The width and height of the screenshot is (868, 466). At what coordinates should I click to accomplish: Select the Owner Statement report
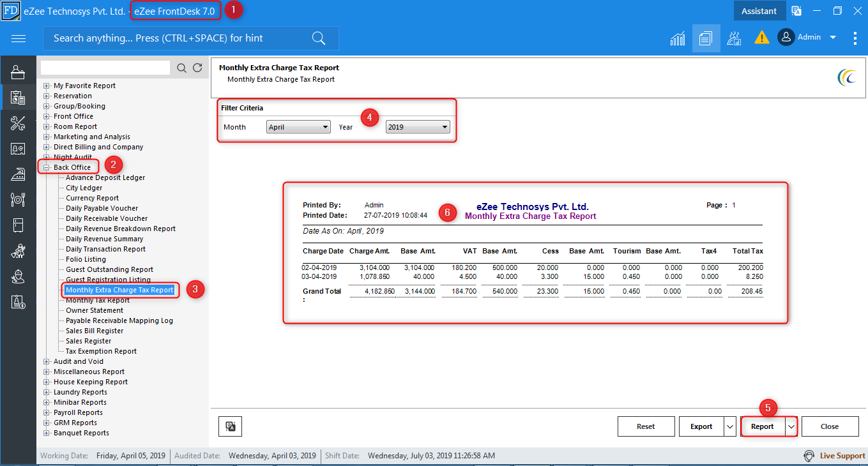point(95,310)
